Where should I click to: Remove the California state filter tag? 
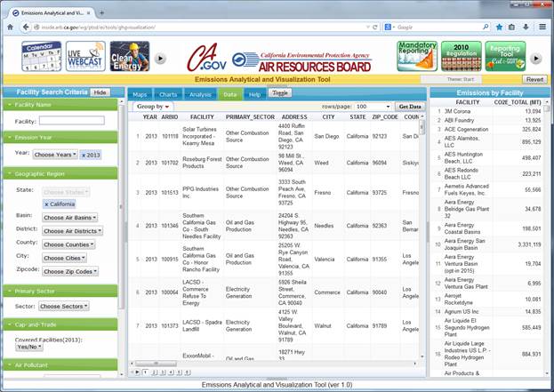point(46,204)
